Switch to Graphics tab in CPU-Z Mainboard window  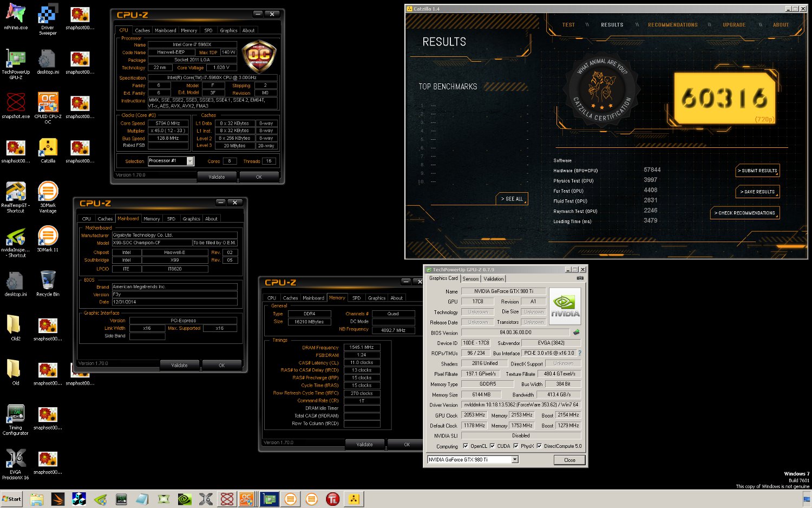[x=191, y=219]
